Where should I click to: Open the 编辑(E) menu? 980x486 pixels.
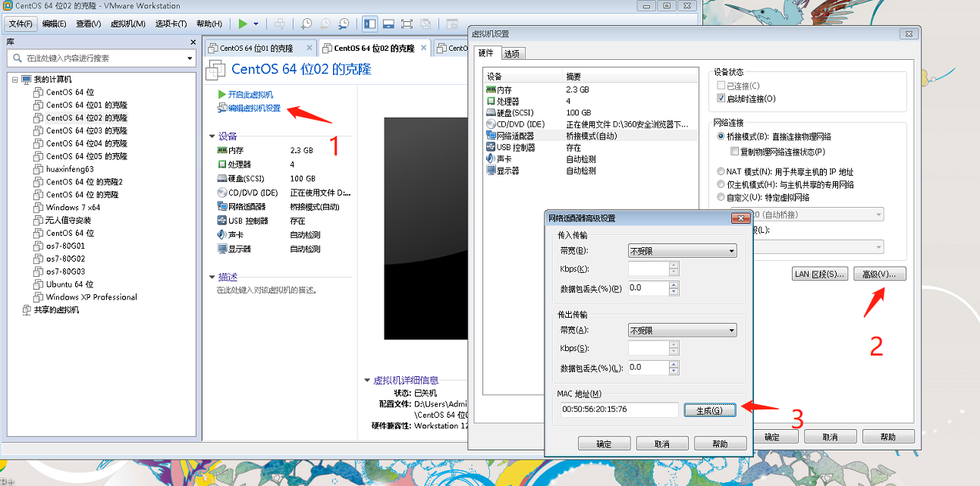54,24
